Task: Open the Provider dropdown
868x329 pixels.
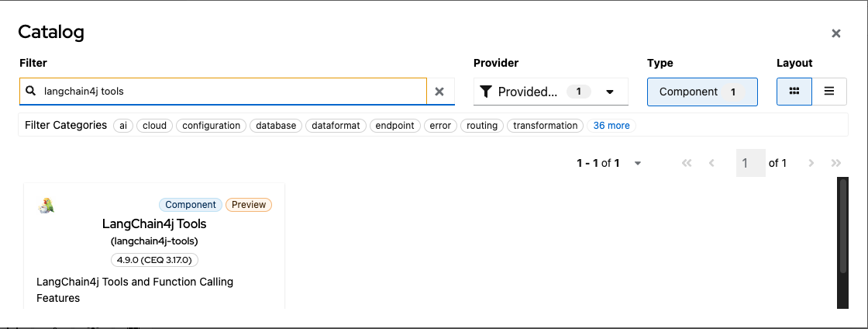Action: pos(550,92)
